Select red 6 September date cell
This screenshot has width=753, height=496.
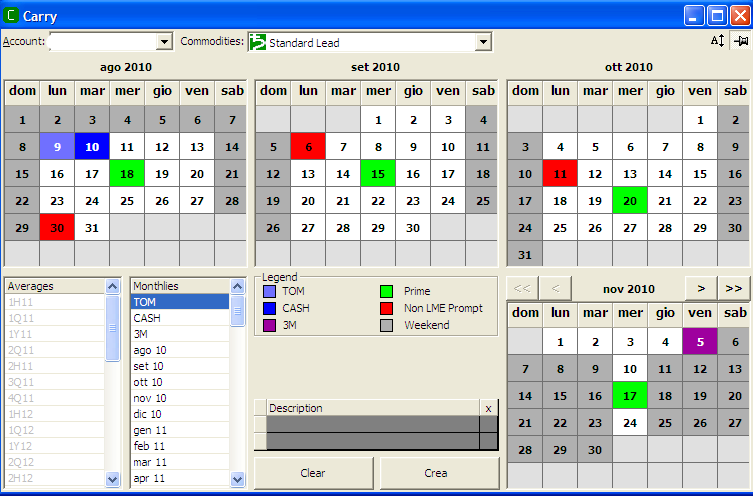coord(308,147)
